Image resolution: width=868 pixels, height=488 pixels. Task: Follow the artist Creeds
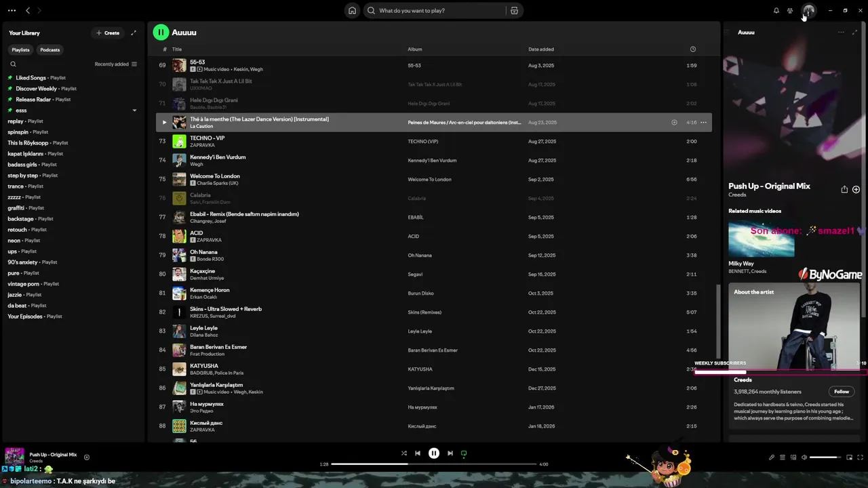[x=842, y=392]
